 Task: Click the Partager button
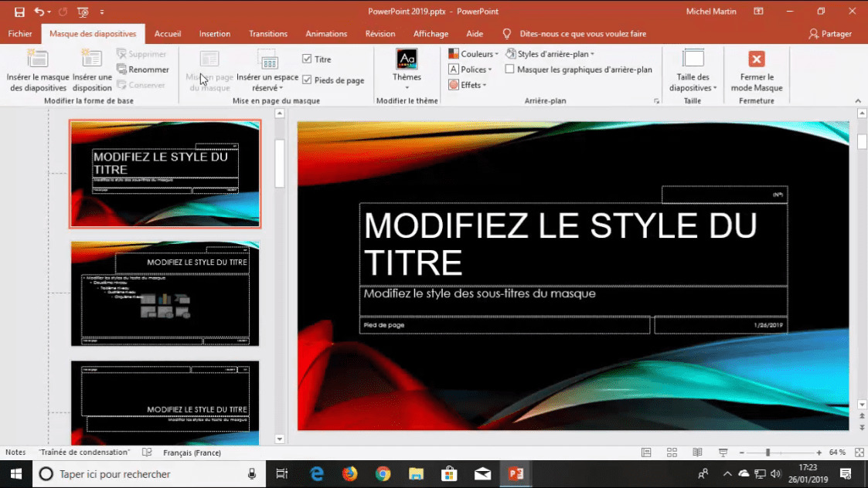[x=830, y=34]
